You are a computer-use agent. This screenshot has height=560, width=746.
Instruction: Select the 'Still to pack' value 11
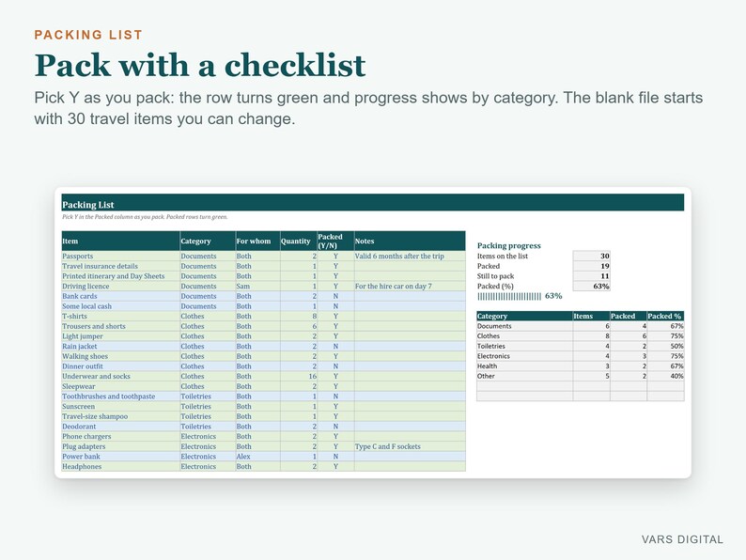click(591, 276)
